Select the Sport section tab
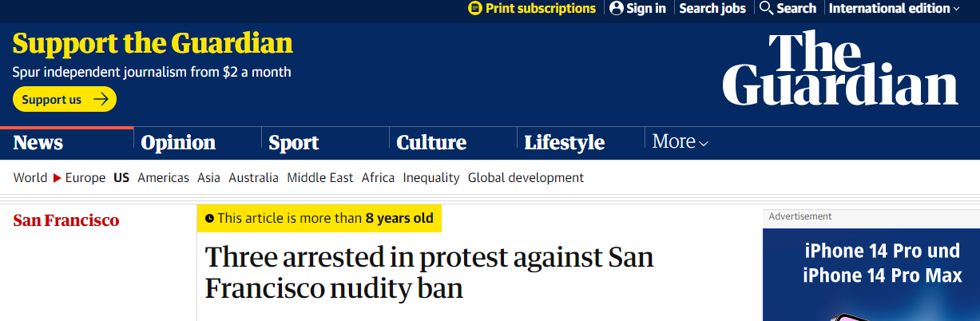Image resolution: width=980 pixels, height=321 pixels. click(x=294, y=143)
